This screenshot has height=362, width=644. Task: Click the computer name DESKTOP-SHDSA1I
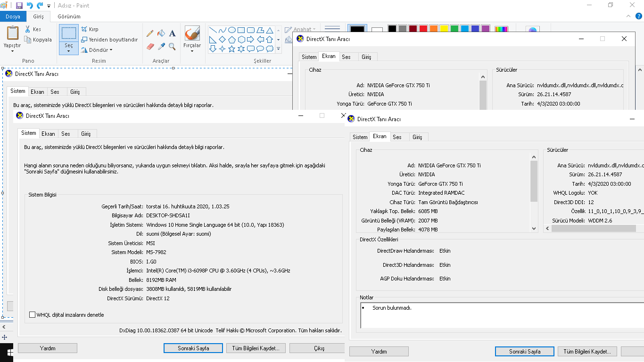168,216
